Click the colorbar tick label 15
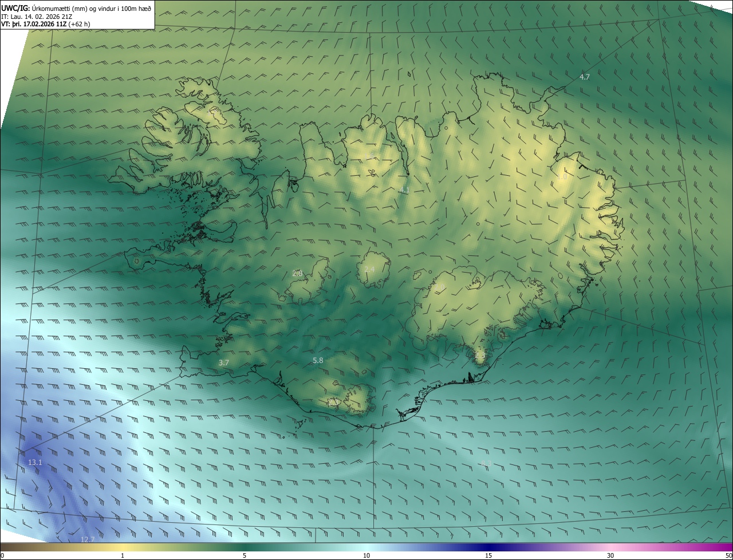The image size is (733, 560). pyautogui.click(x=488, y=555)
